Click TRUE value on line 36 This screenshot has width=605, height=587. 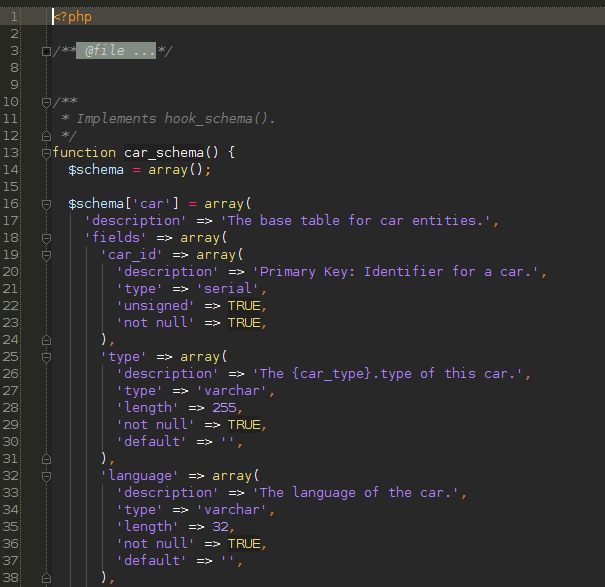244,543
